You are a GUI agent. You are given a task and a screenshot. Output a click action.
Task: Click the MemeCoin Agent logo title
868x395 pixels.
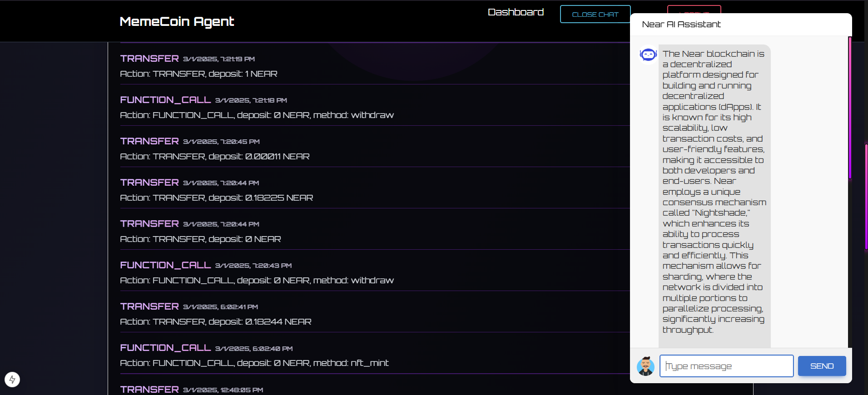coord(177,21)
